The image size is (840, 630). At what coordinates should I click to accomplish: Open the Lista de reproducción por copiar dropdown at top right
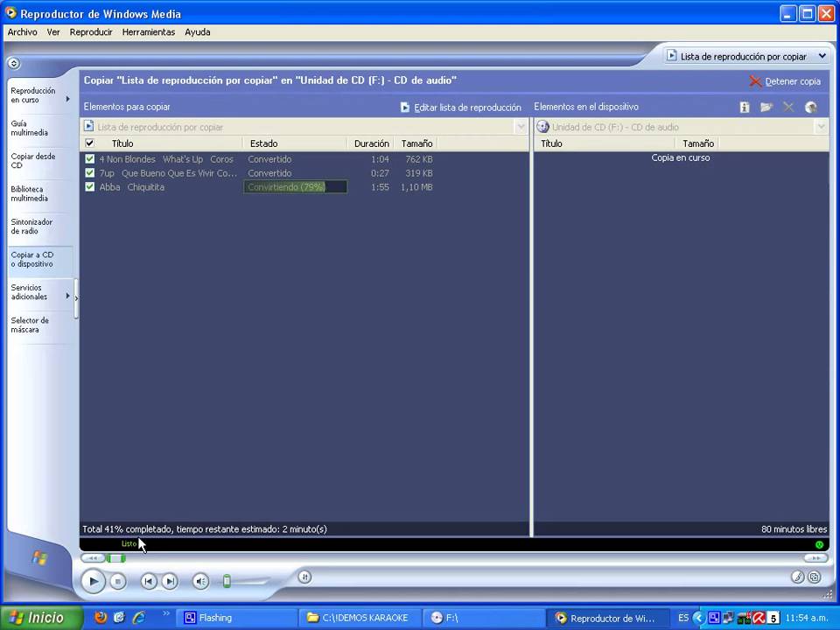click(x=822, y=56)
